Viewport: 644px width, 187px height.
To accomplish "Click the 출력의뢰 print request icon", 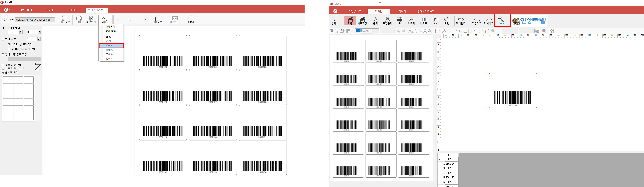I will coord(91,19).
